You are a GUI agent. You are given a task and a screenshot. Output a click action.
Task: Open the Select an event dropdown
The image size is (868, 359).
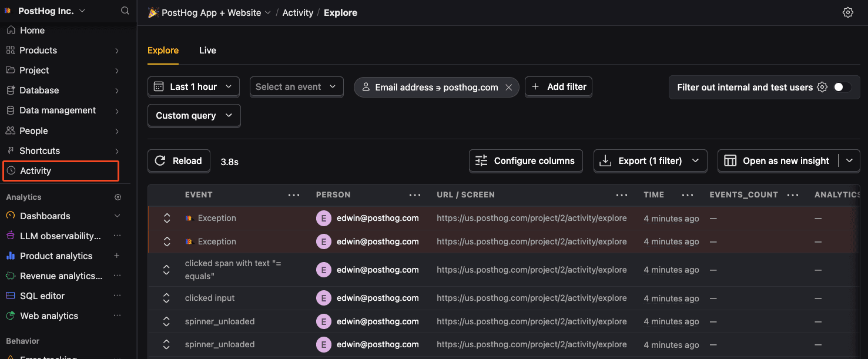click(297, 87)
